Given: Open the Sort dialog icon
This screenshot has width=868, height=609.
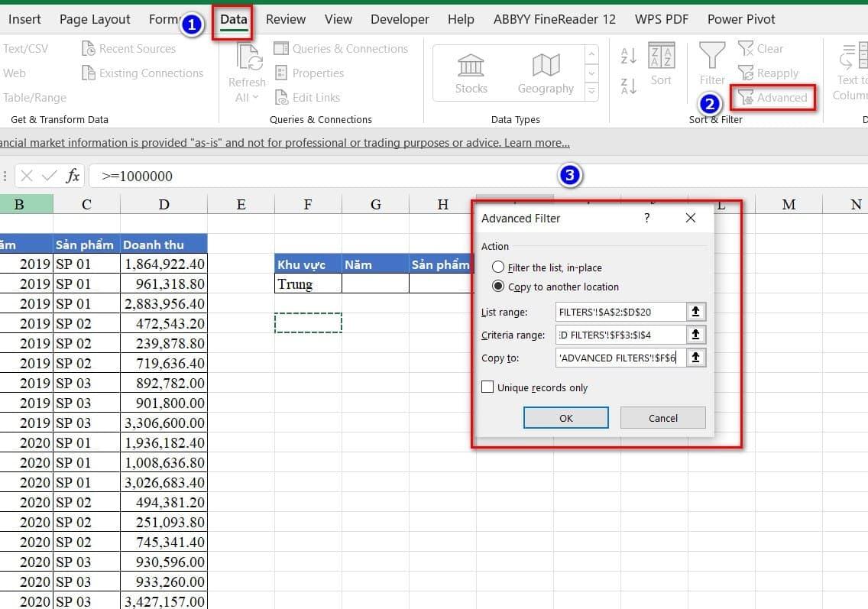Looking at the screenshot, I should (x=661, y=64).
